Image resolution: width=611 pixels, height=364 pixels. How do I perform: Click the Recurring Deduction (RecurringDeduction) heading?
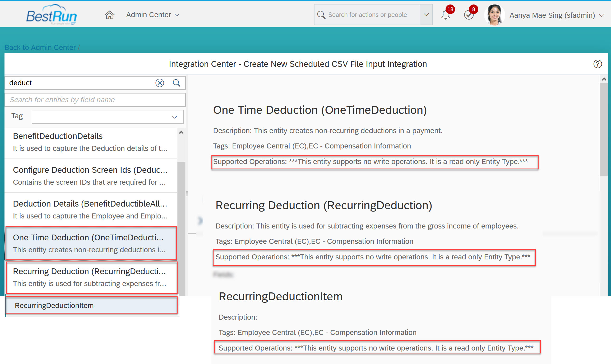click(324, 205)
